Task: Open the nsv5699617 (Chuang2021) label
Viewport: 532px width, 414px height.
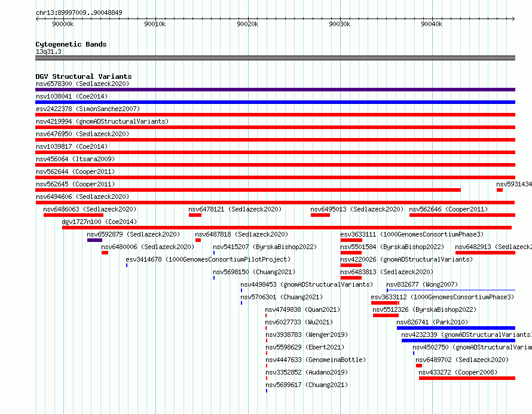Action: pos(307,385)
